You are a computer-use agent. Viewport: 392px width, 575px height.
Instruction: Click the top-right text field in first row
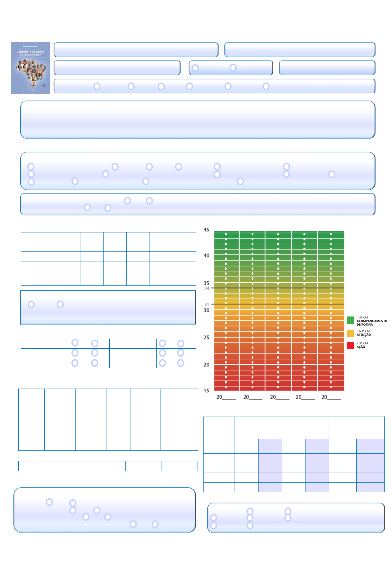300,50
